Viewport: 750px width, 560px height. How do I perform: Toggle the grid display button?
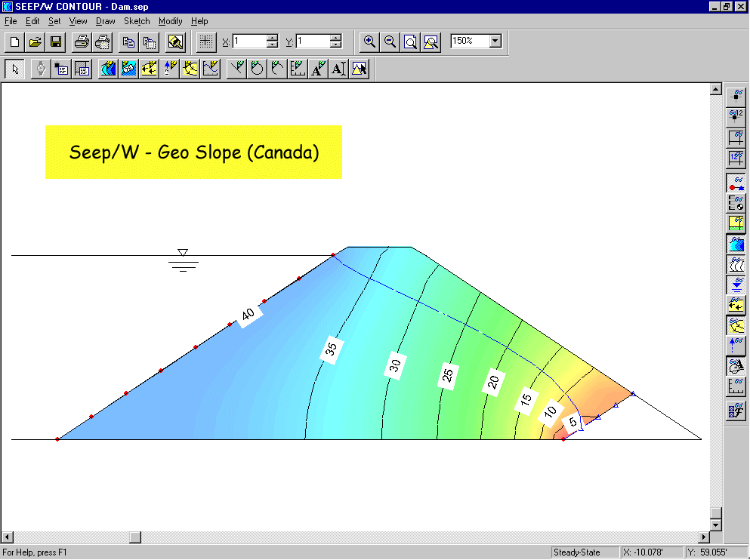pos(204,42)
